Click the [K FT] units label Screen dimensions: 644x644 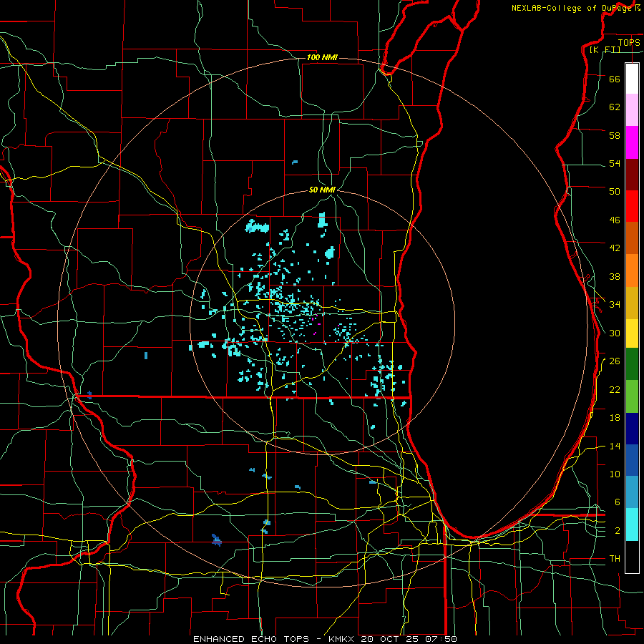[605, 50]
